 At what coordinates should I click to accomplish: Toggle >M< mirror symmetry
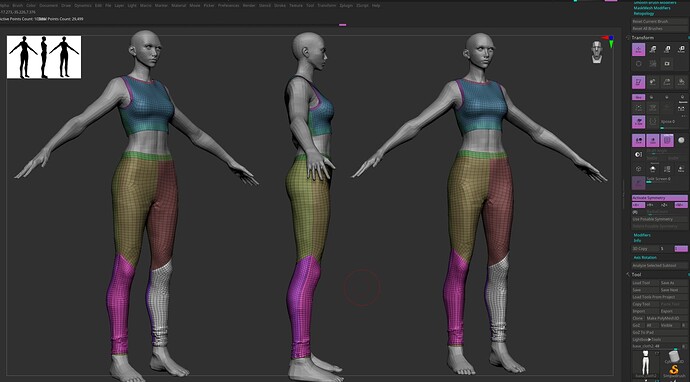(681, 205)
